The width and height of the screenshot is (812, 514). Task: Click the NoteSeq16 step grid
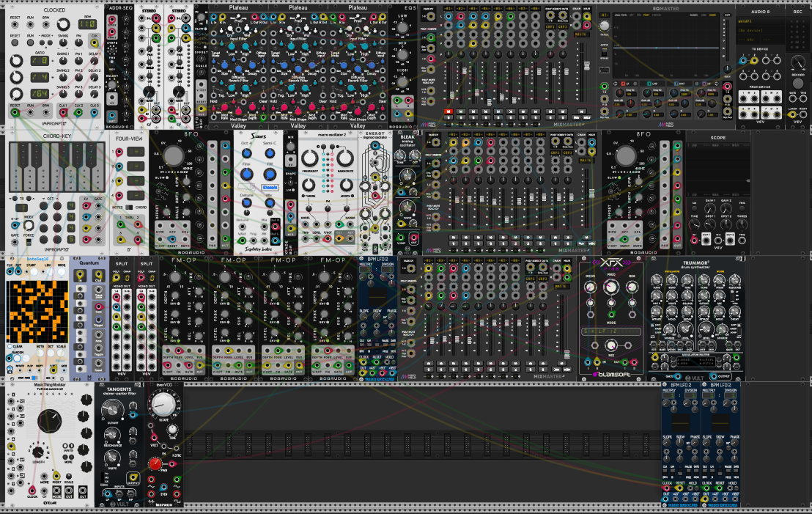coord(37,312)
